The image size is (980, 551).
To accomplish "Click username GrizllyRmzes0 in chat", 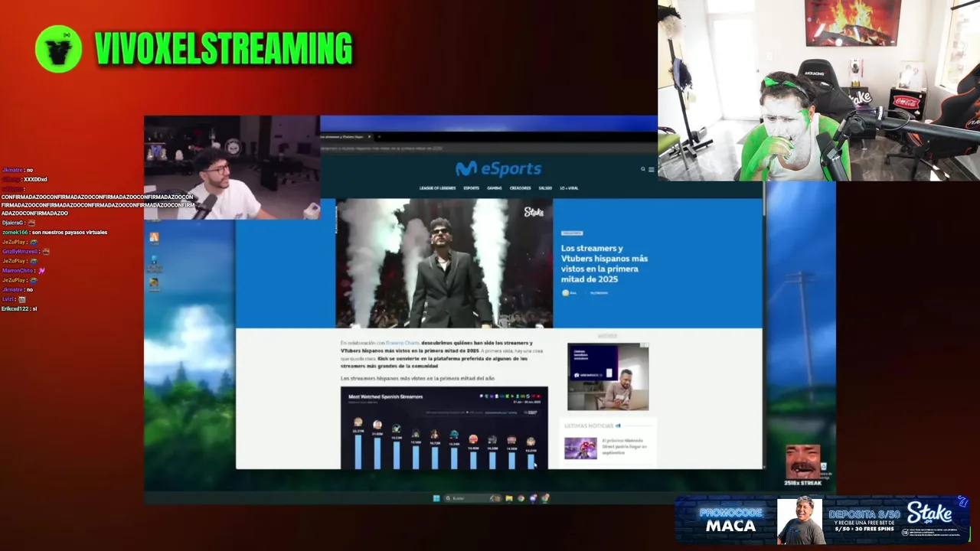I will click(x=19, y=251).
